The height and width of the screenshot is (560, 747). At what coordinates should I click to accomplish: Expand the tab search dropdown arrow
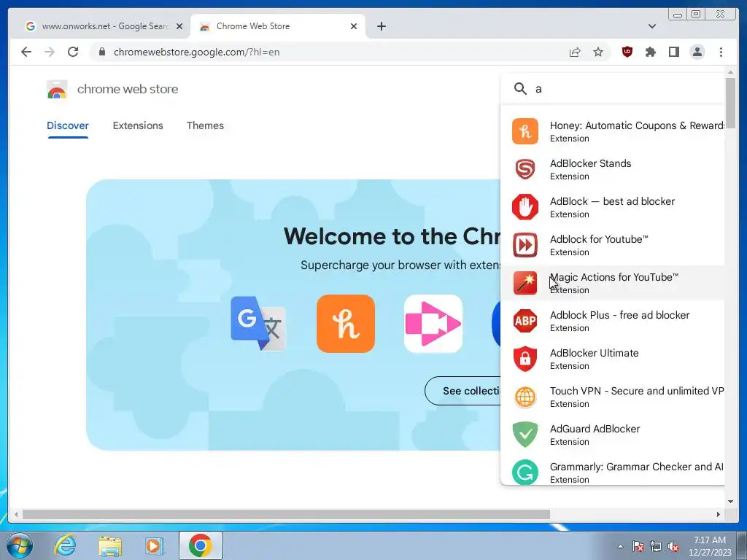pos(652,26)
